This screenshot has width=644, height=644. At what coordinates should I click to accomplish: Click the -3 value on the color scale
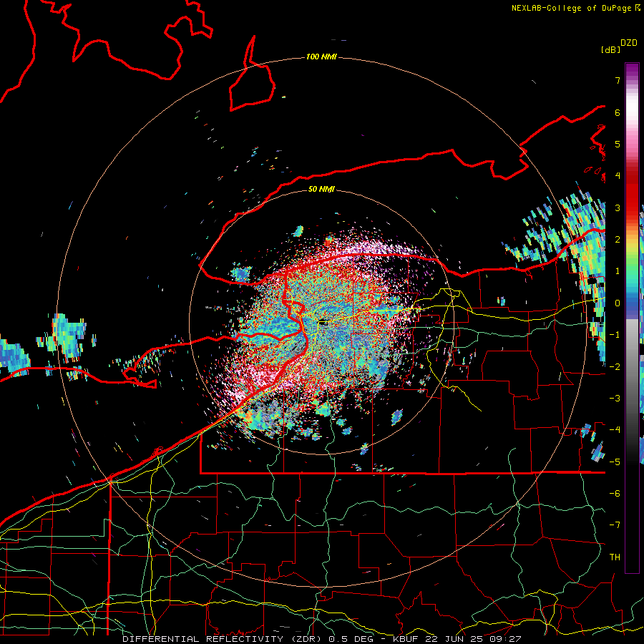point(615,399)
